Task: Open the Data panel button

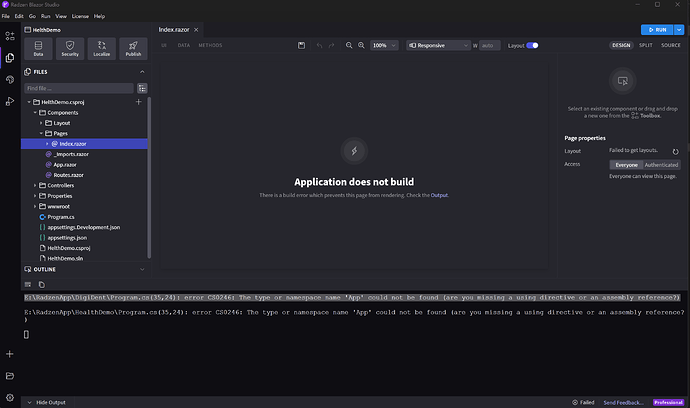Action: click(x=38, y=49)
